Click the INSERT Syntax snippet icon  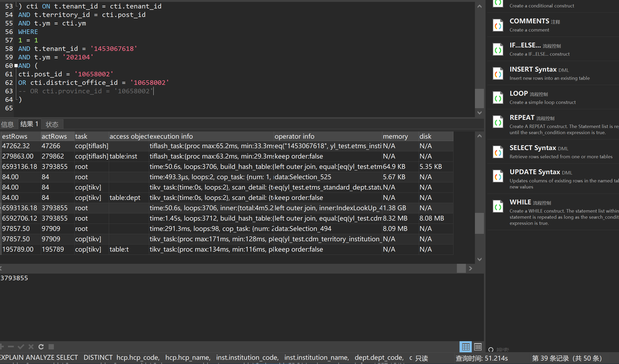pyautogui.click(x=498, y=73)
